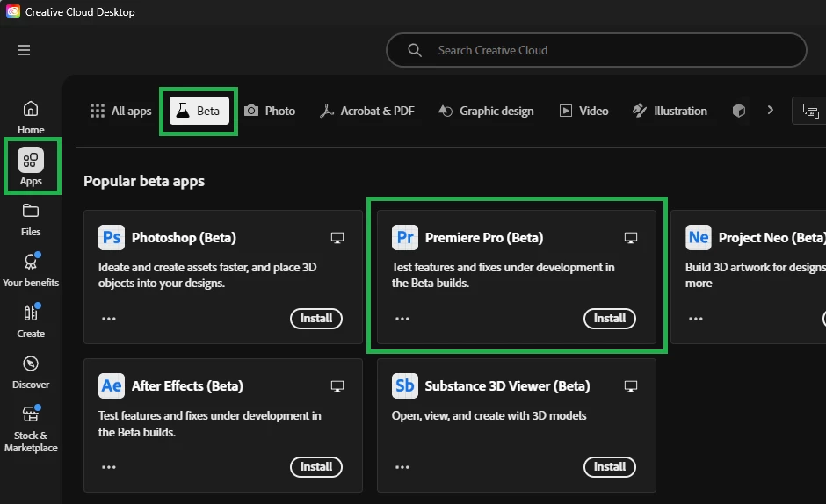The width and height of the screenshot is (826, 504).
Task: Click desktop icon on Substance 3D Viewer card
Action: coord(631,386)
